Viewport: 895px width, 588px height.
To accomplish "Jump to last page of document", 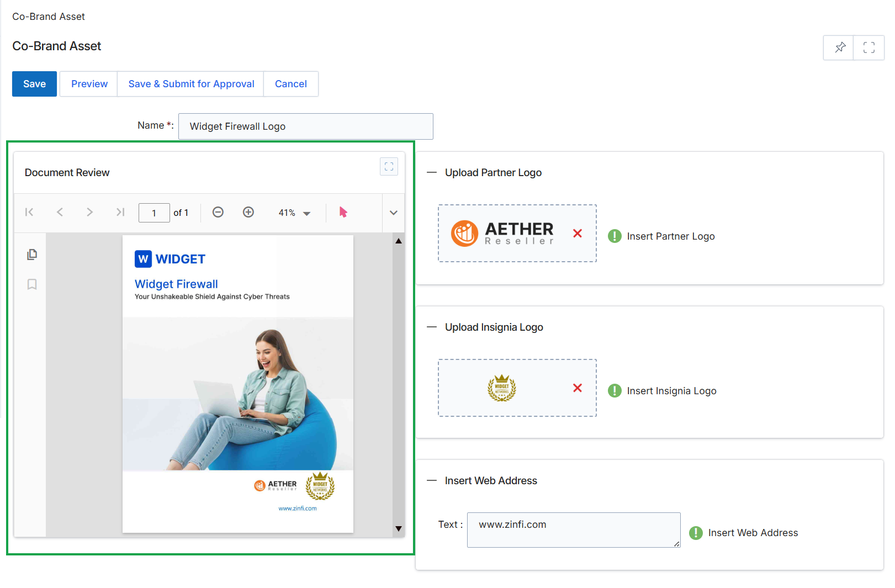I will (x=120, y=212).
